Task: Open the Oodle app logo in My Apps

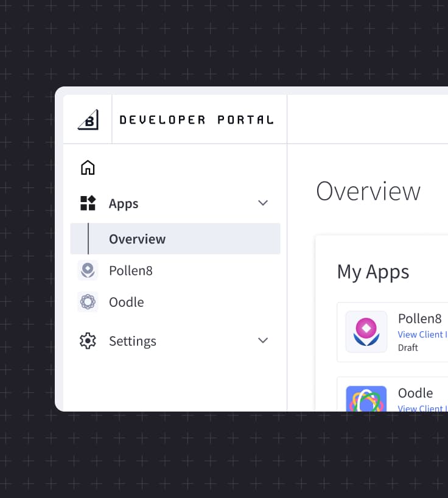Action: click(366, 399)
